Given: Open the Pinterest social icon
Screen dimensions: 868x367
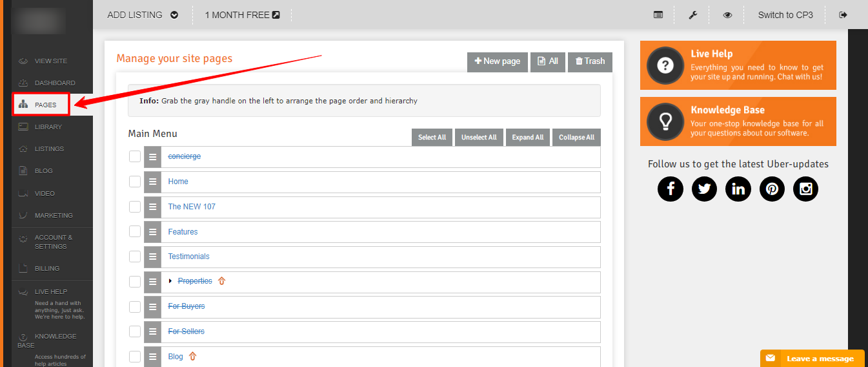Looking at the screenshot, I should click(772, 189).
